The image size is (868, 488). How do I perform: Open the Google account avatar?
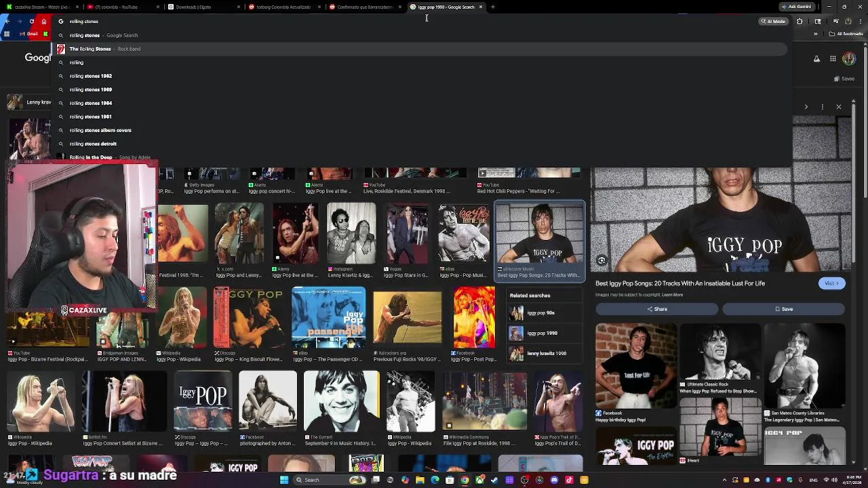(849, 58)
